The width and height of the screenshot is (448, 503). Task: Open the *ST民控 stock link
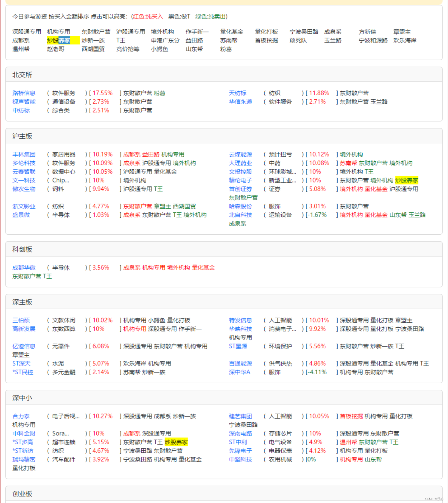(23, 372)
